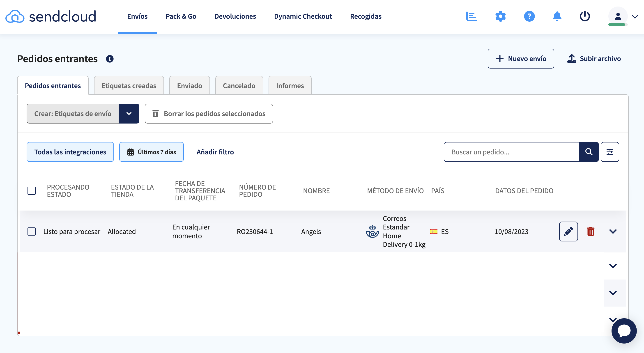
Task: Click PROCESANDO ESTADO column header
Action: point(68,191)
